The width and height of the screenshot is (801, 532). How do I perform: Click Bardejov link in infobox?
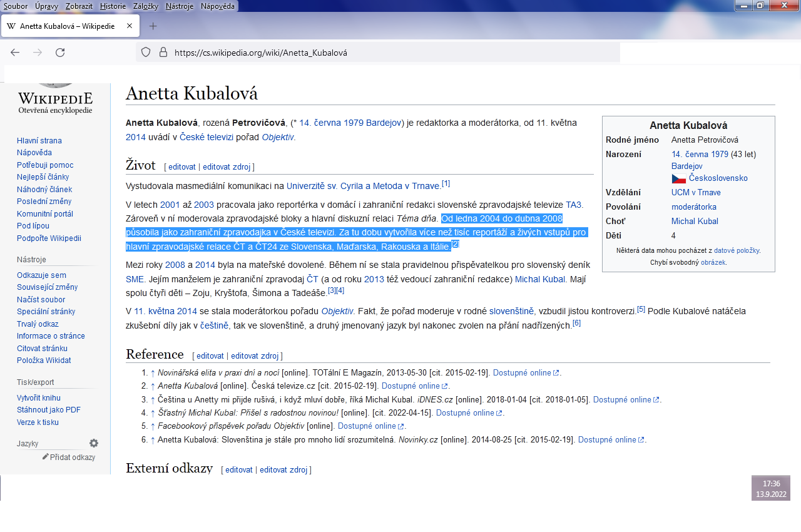[687, 166]
